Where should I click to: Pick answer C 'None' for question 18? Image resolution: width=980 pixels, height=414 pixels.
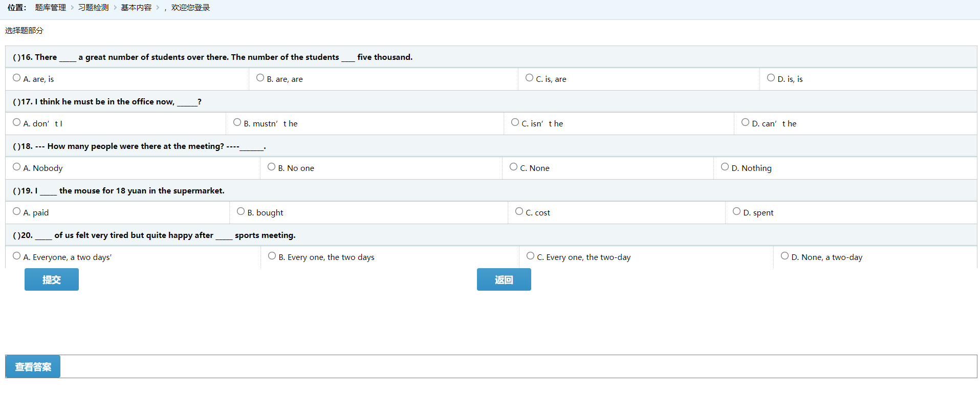coord(514,167)
